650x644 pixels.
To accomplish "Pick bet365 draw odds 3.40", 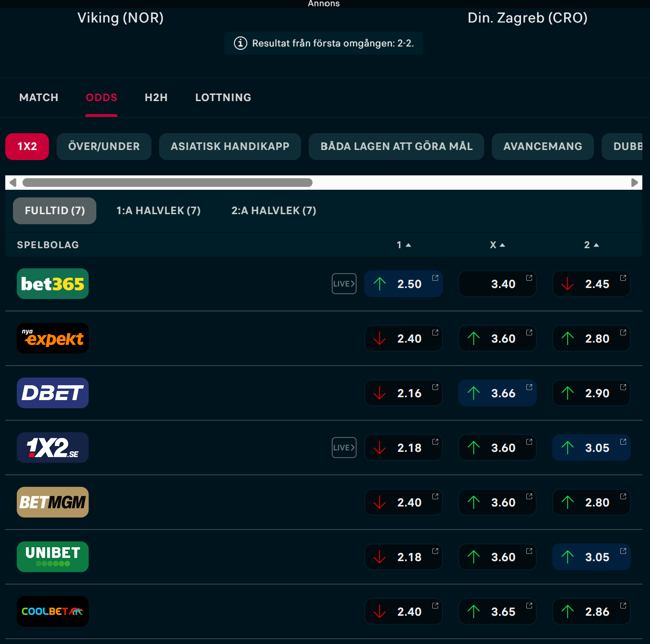I will 498,284.
